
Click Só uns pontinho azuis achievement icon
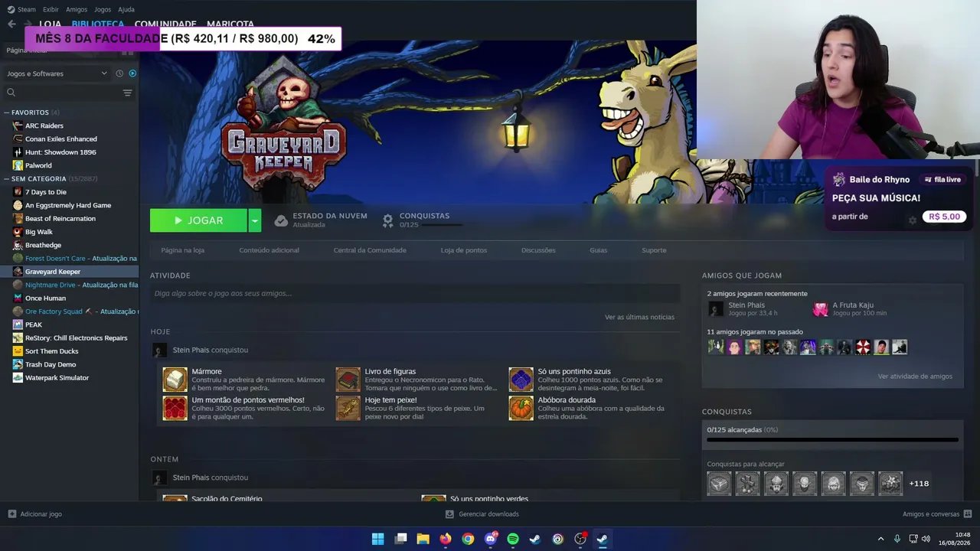click(521, 380)
